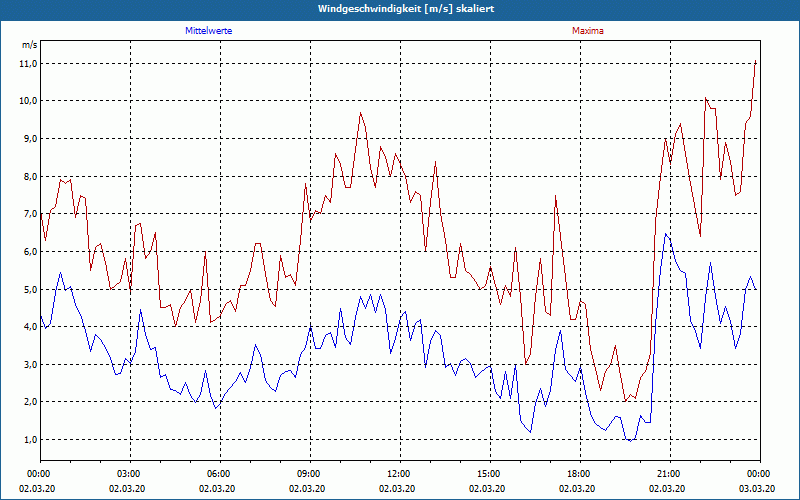Image resolution: width=800 pixels, height=500 pixels.
Task: Click the 5,0 y-axis value
Action: [30, 289]
